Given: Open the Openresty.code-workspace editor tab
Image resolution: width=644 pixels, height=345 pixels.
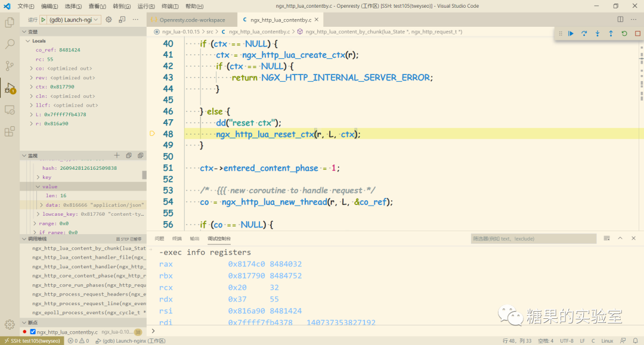Looking at the screenshot, I should point(191,19).
